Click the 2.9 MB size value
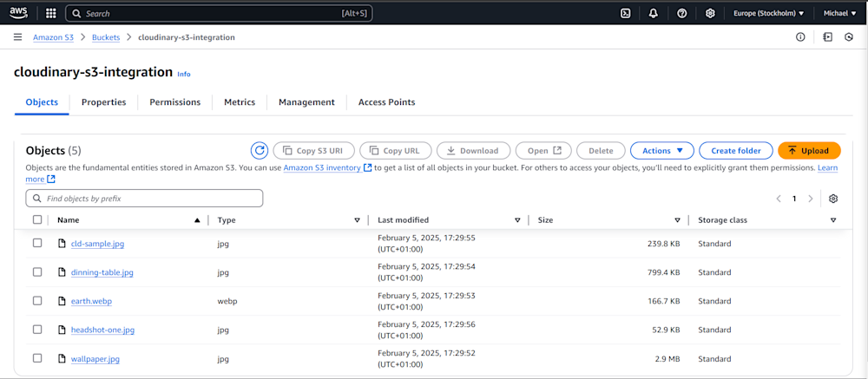The height and width of the screenshot is (379, 868). coord(667,358)
